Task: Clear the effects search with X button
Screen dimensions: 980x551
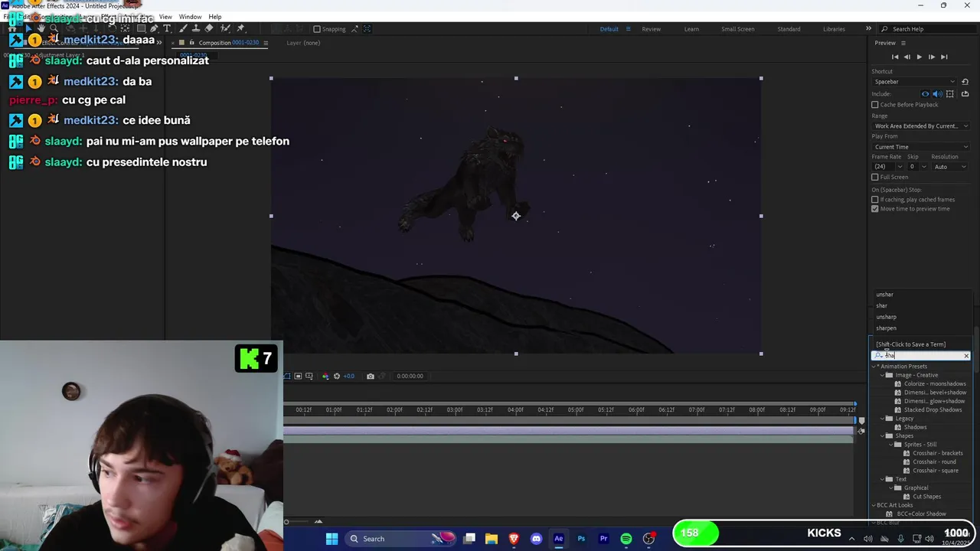Action: click(966, 356)
